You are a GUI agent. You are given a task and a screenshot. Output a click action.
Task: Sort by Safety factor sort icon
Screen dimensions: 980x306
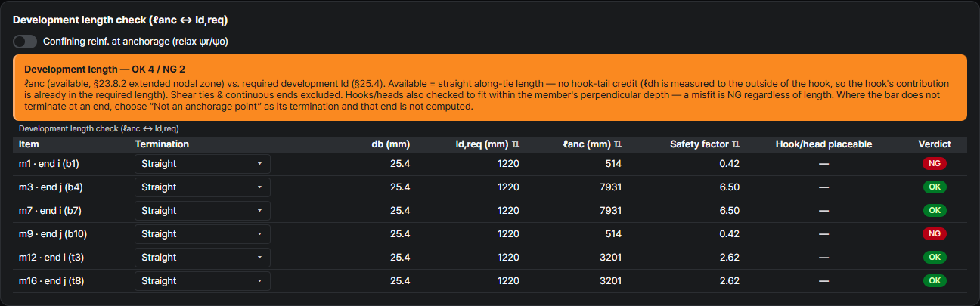point(736,144)
